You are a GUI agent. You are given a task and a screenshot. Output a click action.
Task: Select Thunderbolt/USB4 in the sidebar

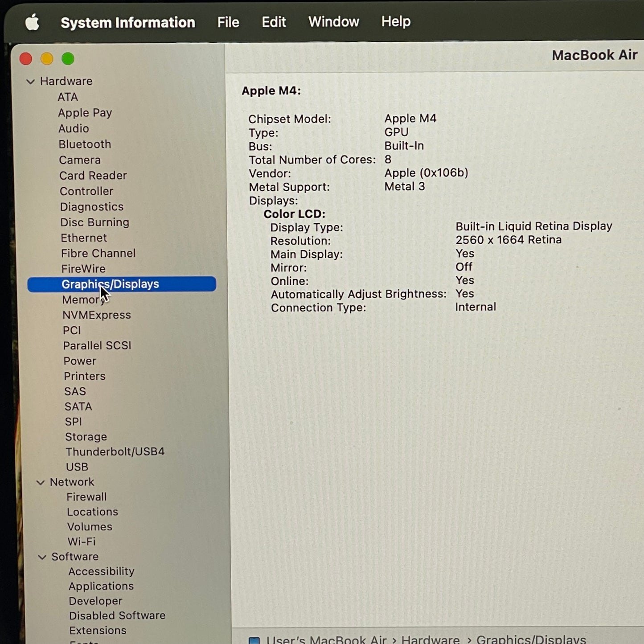tap(115, 452)
